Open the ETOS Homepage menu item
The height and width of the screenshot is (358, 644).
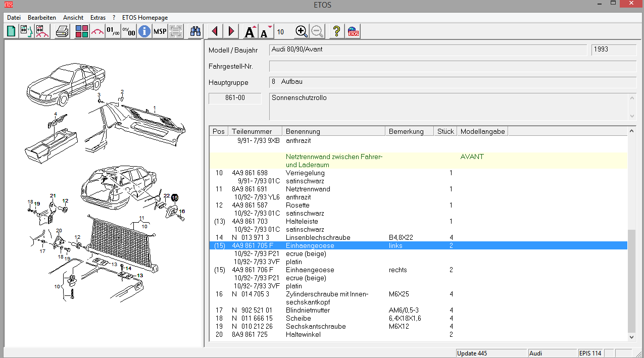pos(145,18)
